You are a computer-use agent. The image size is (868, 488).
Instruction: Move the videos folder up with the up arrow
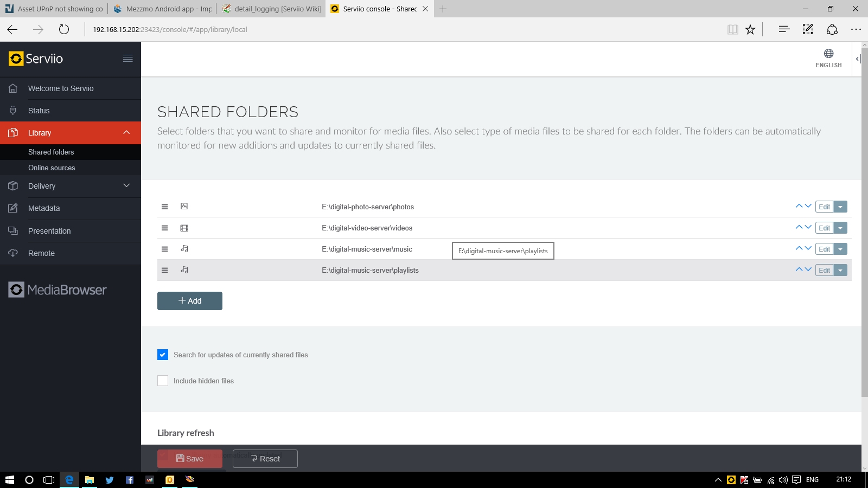[799, 227]
